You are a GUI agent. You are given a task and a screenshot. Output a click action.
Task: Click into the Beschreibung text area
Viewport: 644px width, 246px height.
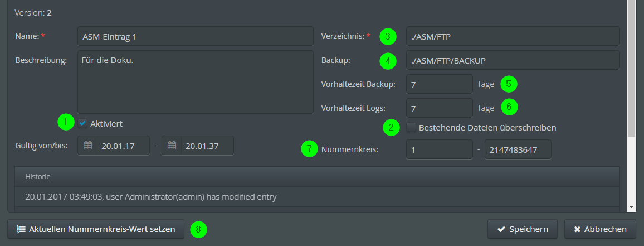click(196, 82)
